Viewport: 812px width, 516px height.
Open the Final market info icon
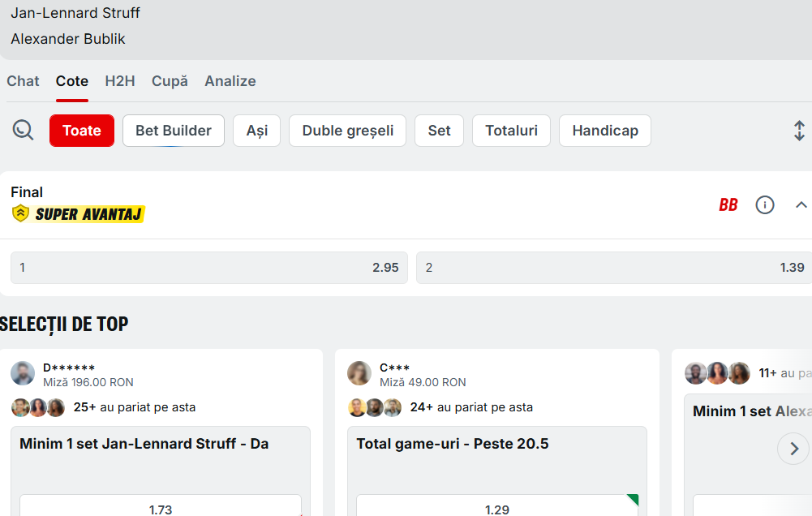point(765,205)
